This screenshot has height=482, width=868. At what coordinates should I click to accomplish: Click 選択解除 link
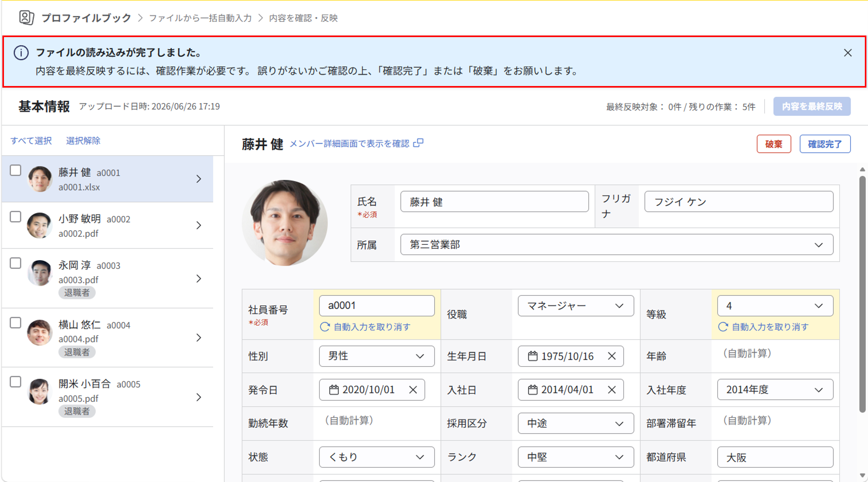[83, 140]
